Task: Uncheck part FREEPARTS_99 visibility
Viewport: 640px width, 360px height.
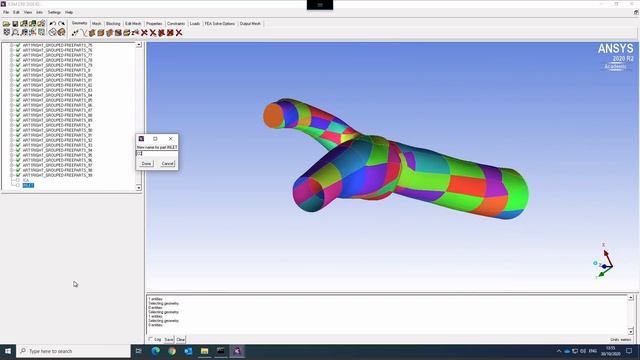Action: (x=18, y=175)
